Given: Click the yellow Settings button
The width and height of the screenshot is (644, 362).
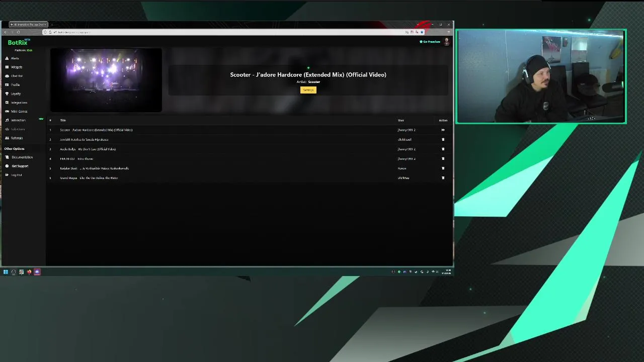Looking at the screenshot, I should (308, 90).
